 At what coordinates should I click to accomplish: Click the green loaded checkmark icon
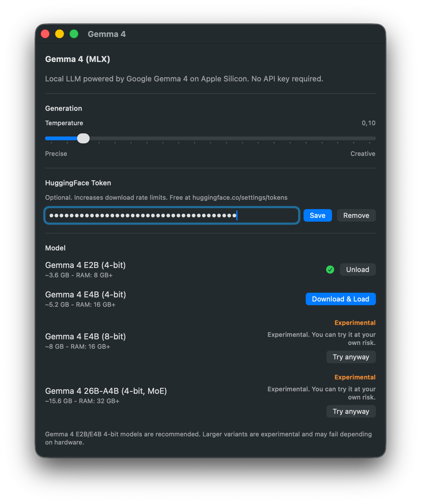tap(330, 270)
